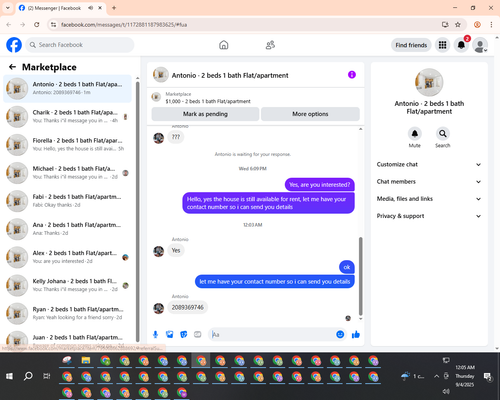Open the account profile avatar menu
The height and width of the screenshot is (400, 500).
click(x=480, y=45)
